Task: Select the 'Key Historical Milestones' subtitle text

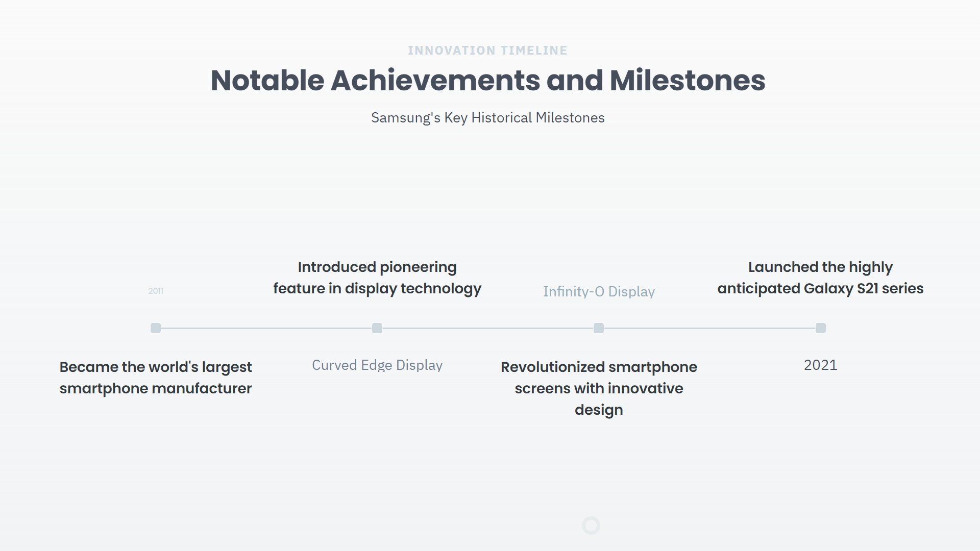Action: tap(524, 118)
